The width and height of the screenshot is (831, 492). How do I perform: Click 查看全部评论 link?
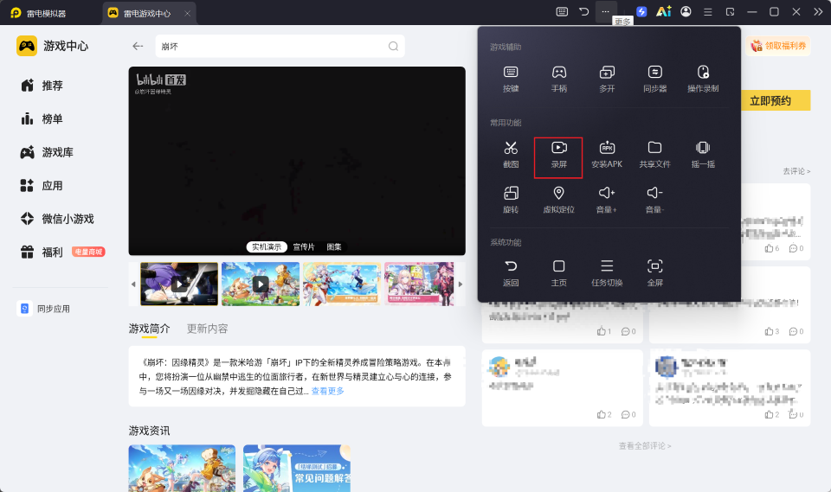point(644,446)
